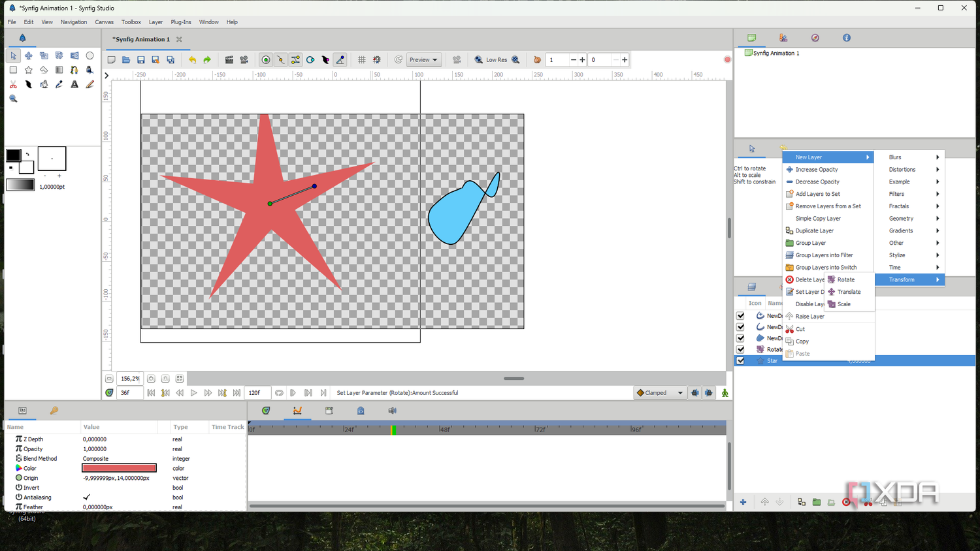Image resolution: width=980 pixels, height=551 pixels.
Task: Click the black outline color swatch
Action: coord(13,155)
